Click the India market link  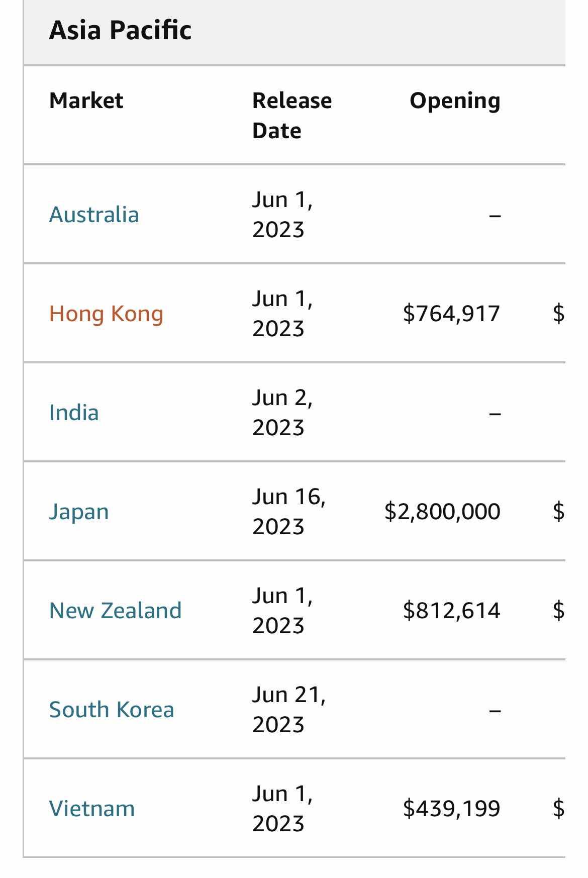[x=74, y=413]
